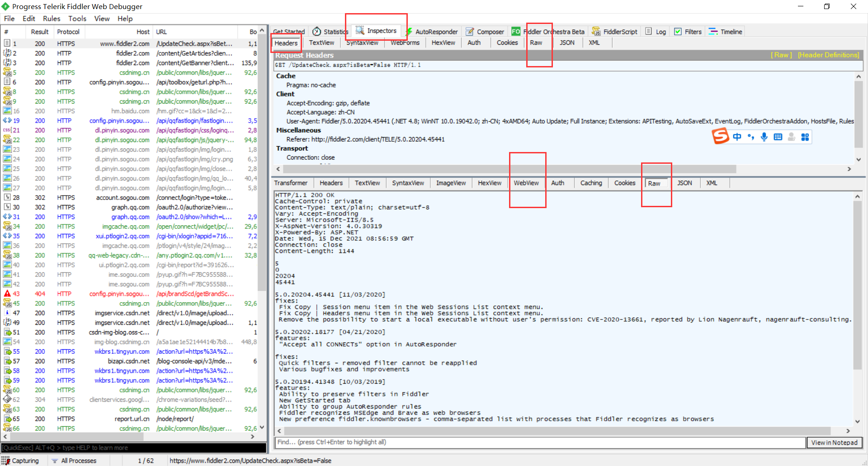The width and height of the screenshot is (868, 466).
Task: Open the Rules menu
Action: tap(52, 19)
